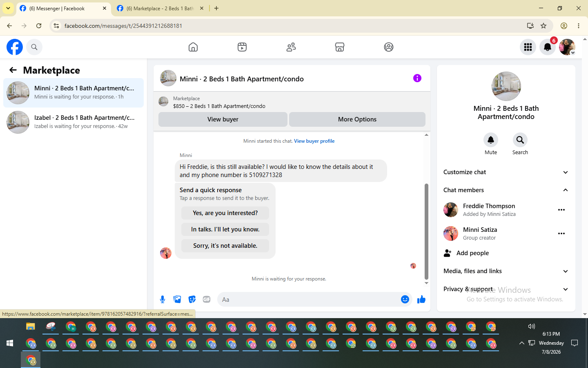Choose a sticker icon in composer

pyautogui.click(x=192, y=299)
